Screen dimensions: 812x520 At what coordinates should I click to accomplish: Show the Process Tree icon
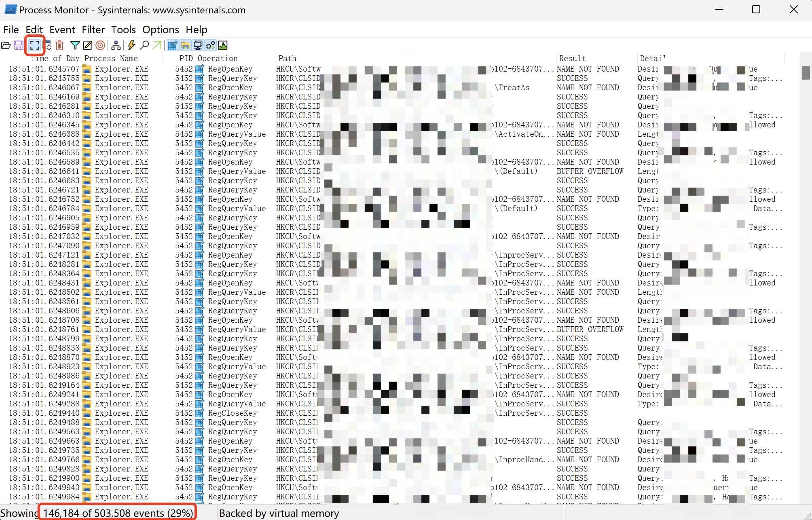pyautogui.click(x=116, y=45)
